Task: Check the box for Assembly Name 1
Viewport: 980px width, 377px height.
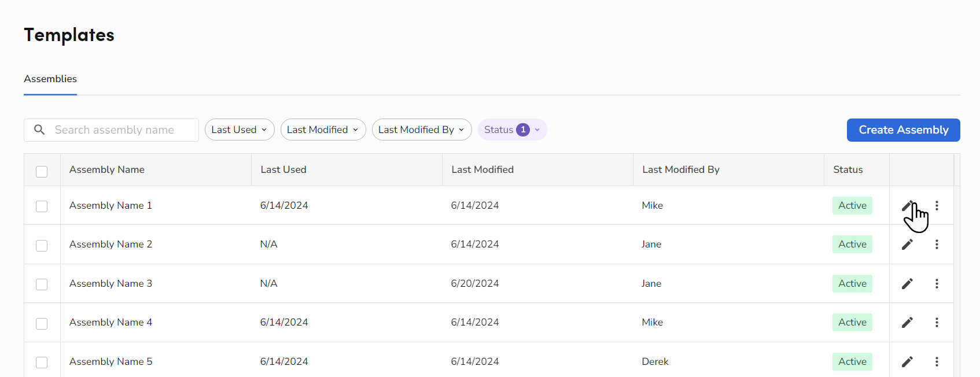Action: click(42, 206)
